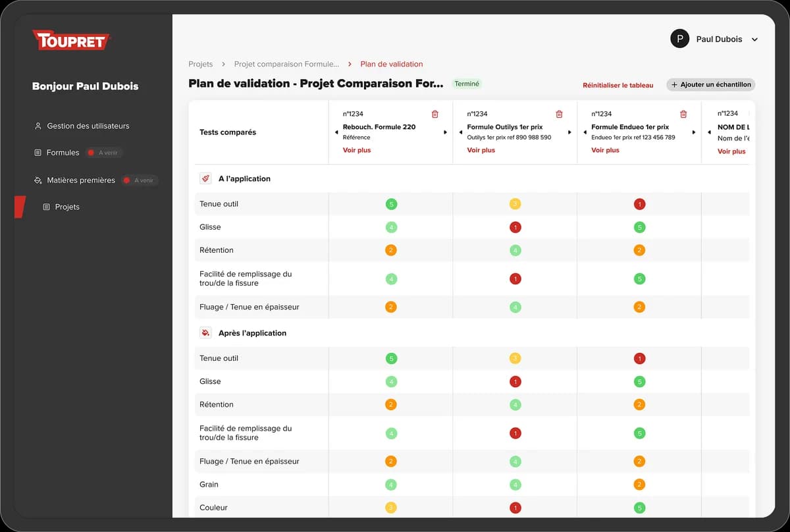Click the Couleur row label
The image size is (790, 532).
click(x=214, y=508)
